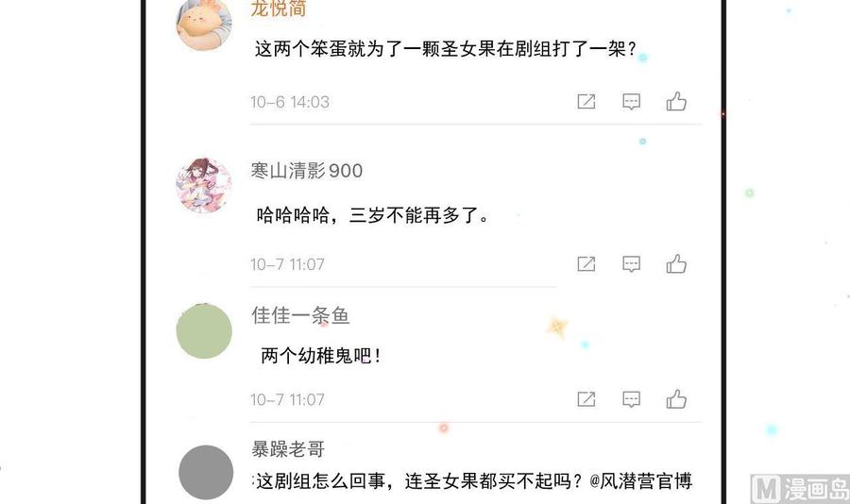Visit username 龙悦简 profile

pos(279,8)
